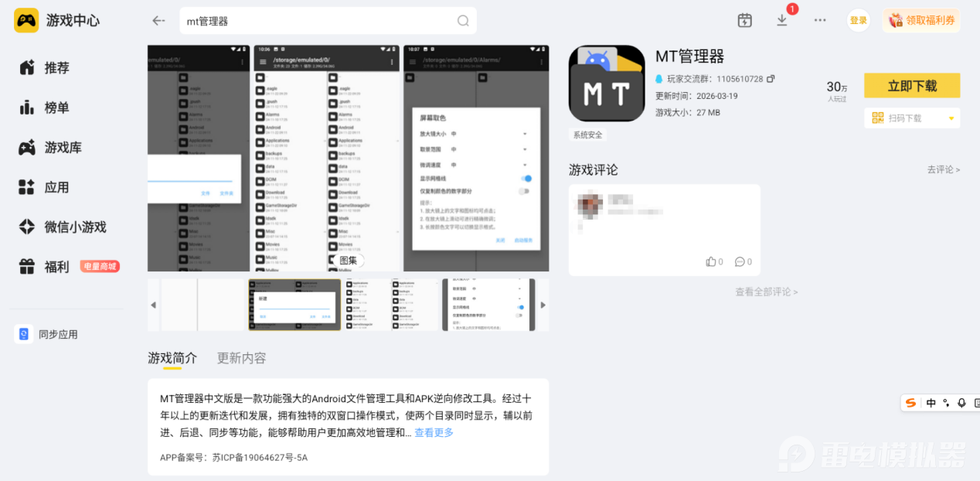Click the 30万 人玩过 count
Screen dimensions: 980x481
(x=837, y=90)
